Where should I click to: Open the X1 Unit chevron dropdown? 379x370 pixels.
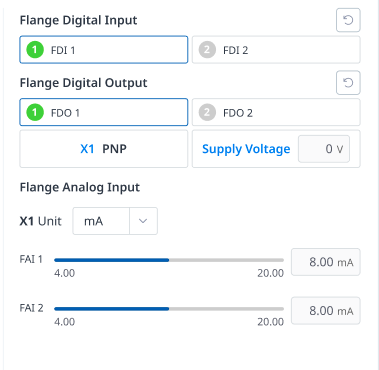click(x=143, y=221)
